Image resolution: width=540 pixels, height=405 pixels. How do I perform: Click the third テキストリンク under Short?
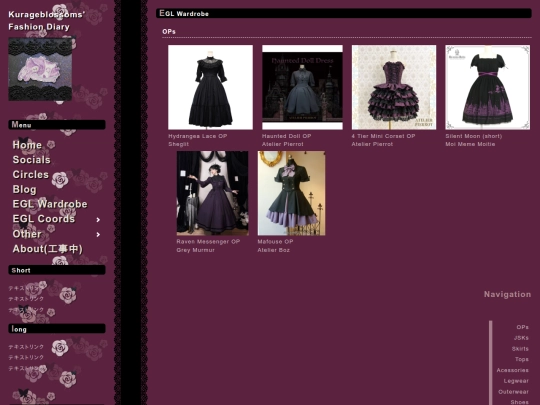click(26, 310)
